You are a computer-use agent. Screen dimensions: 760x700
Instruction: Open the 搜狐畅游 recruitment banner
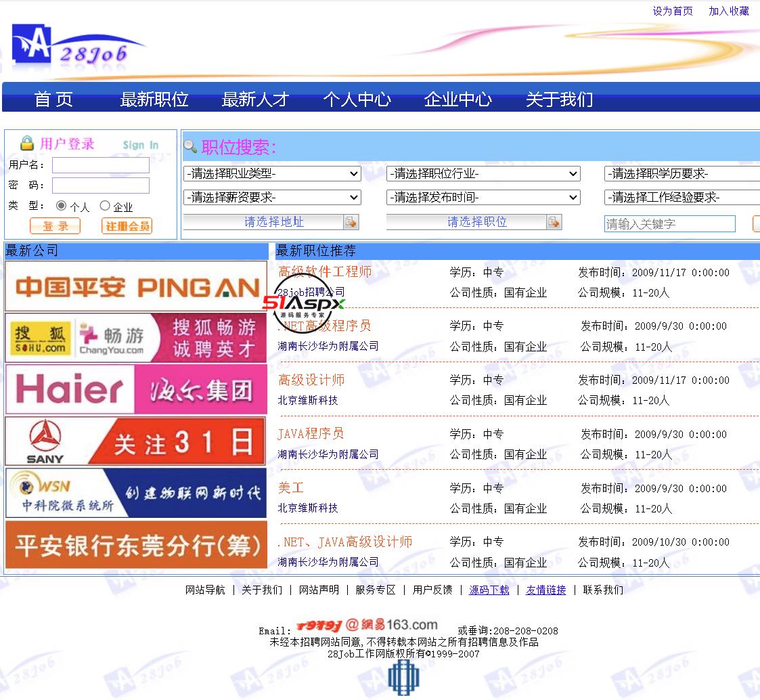[136, 338]
